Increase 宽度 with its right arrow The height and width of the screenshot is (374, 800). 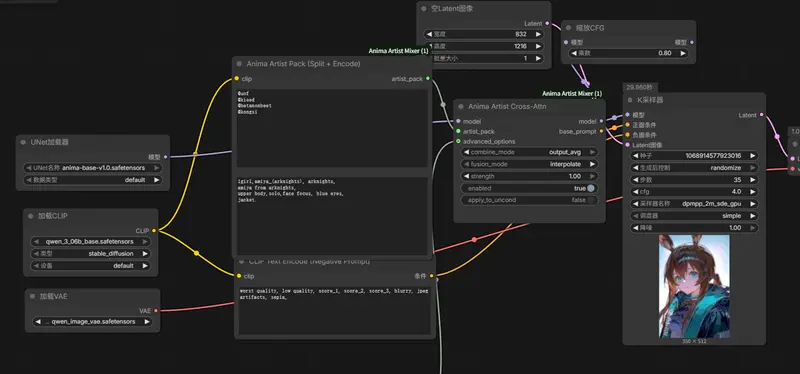click(537, 34)
